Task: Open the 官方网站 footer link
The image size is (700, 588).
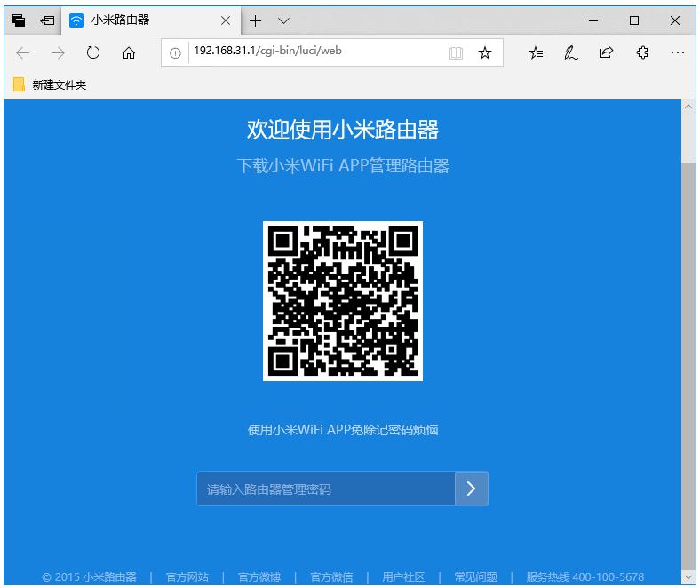Action: pyautogui.click(x=187, y=577)
